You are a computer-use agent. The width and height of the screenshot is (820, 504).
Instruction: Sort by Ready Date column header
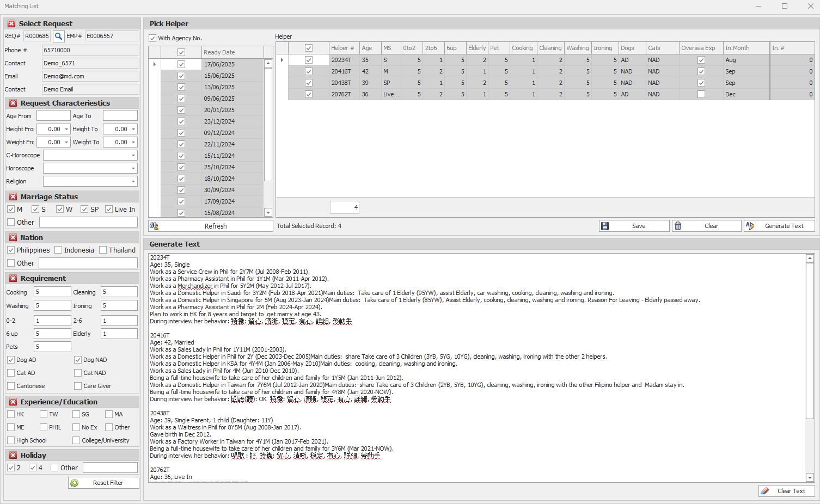[x=232, y=52]
